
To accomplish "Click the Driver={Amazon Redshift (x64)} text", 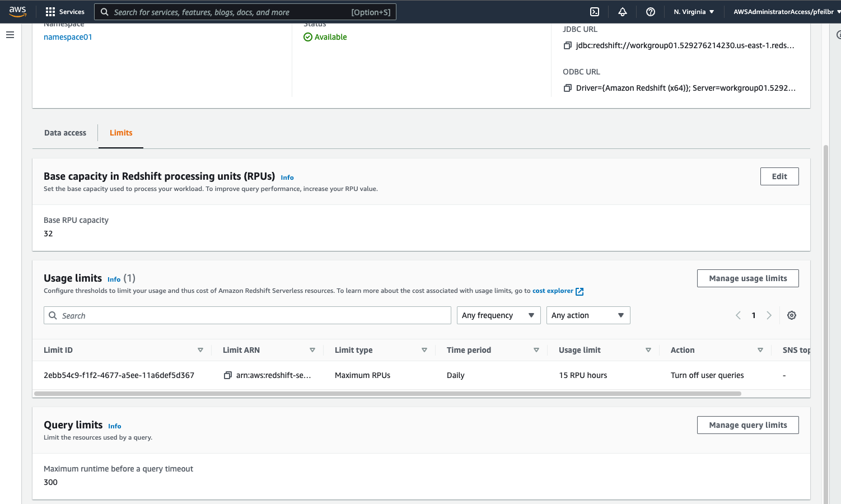I will pyautogui.click(x=686, y=88).
